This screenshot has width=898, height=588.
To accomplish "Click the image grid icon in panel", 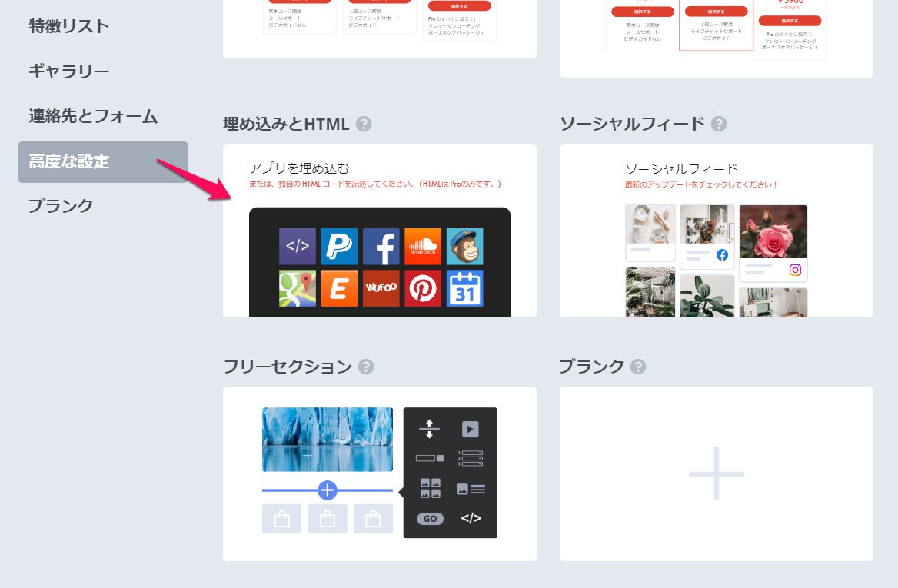I will [430, 488].
